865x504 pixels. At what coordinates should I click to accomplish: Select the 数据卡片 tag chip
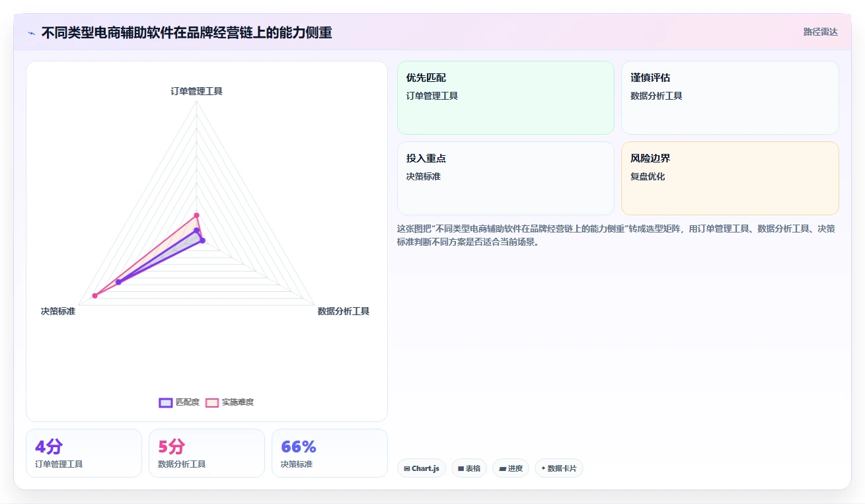click(x=559, y=468)
